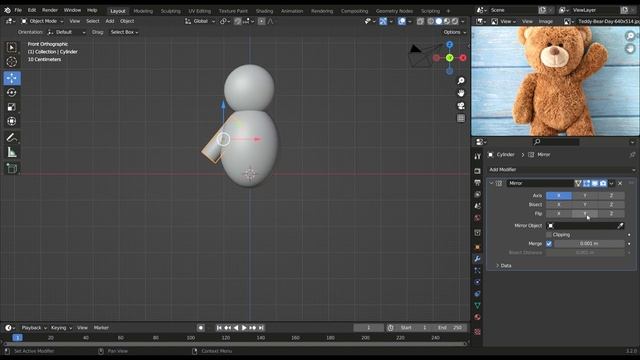Screen dimensions: 640x360
Task: Toggle Mirror modifier render display
Action: [x=603, y=184]
